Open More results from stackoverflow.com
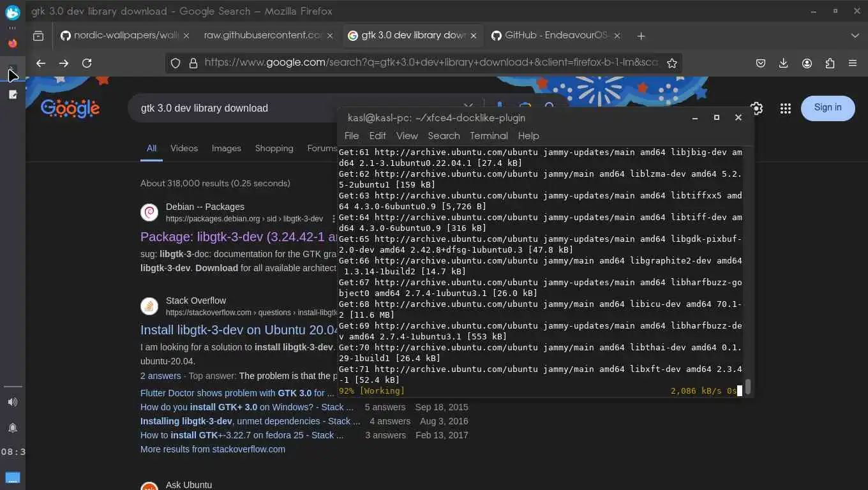Screen dimensions: 868x490 [x=213, y=449]
